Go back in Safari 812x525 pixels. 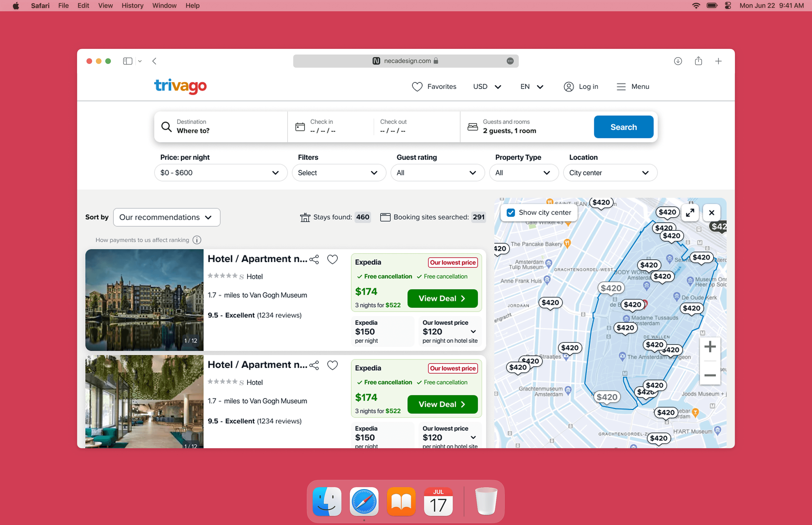(154, 61)
